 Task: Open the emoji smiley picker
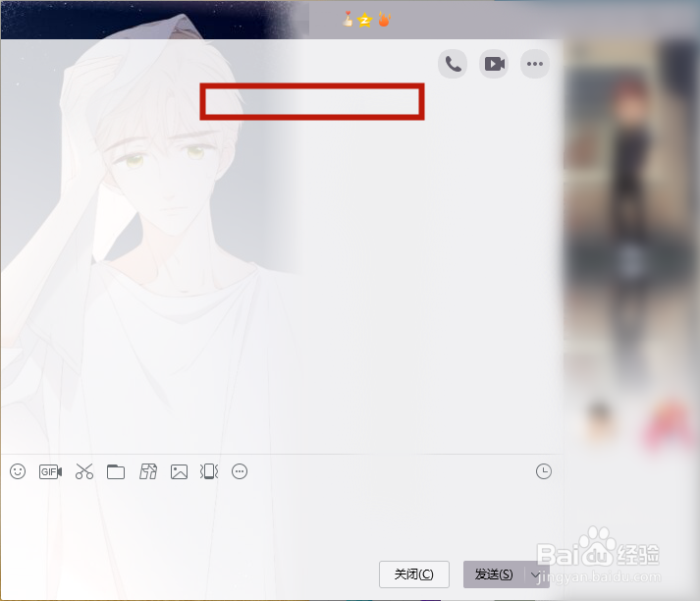point(18,471)
